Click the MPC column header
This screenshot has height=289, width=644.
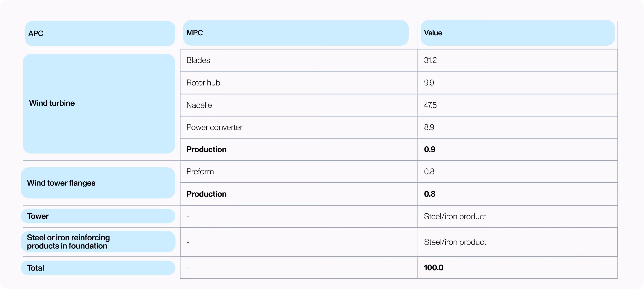[x=296, y=33]
